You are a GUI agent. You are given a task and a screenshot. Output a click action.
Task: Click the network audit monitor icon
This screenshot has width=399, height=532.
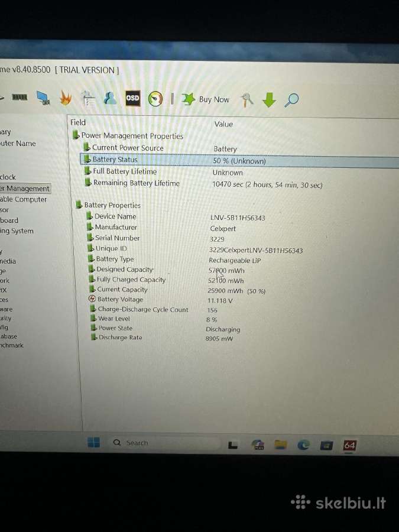point(43,98)
